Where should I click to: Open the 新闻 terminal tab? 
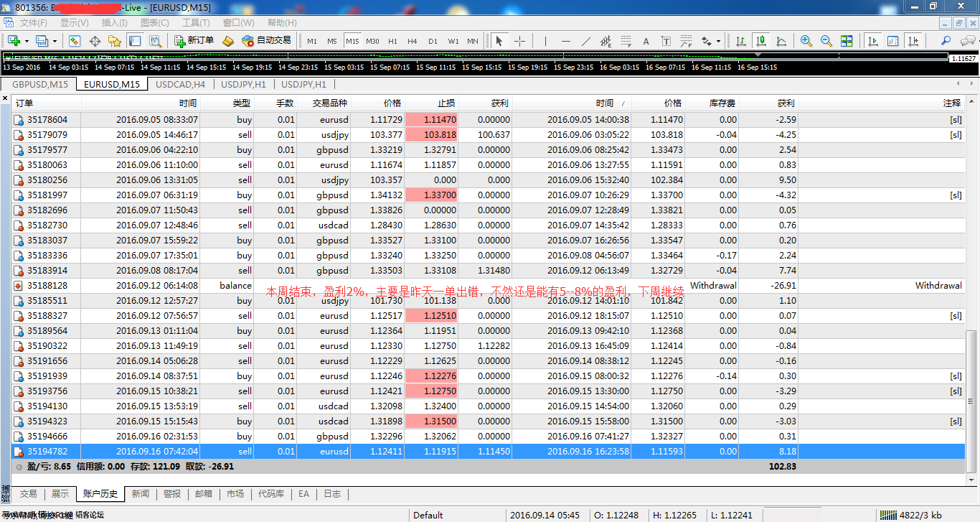coord(141,494)
